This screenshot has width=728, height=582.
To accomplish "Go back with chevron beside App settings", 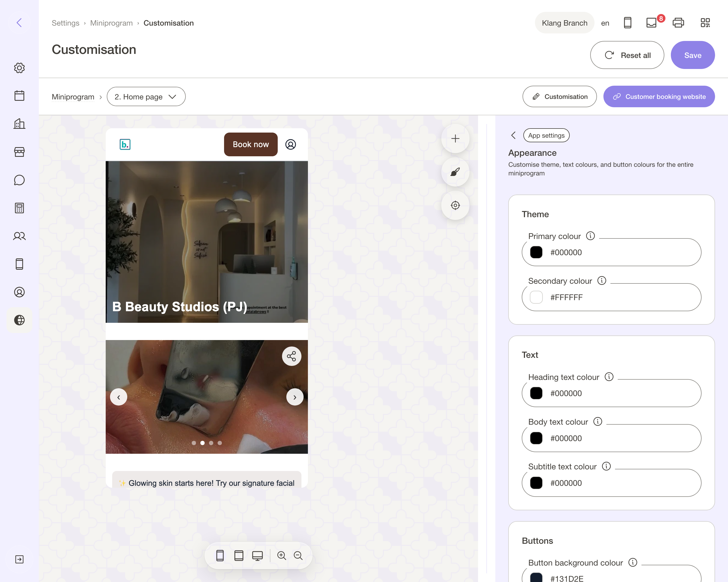I will pyautogui.click(x=513, y=135).
